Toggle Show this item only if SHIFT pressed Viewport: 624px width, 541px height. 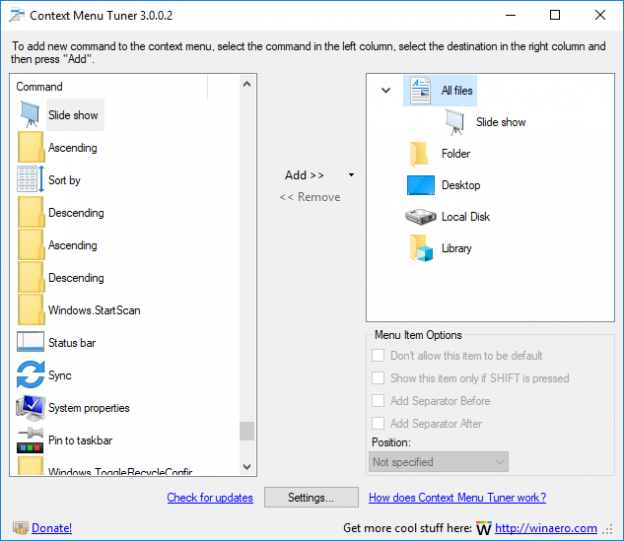(378, 378)
